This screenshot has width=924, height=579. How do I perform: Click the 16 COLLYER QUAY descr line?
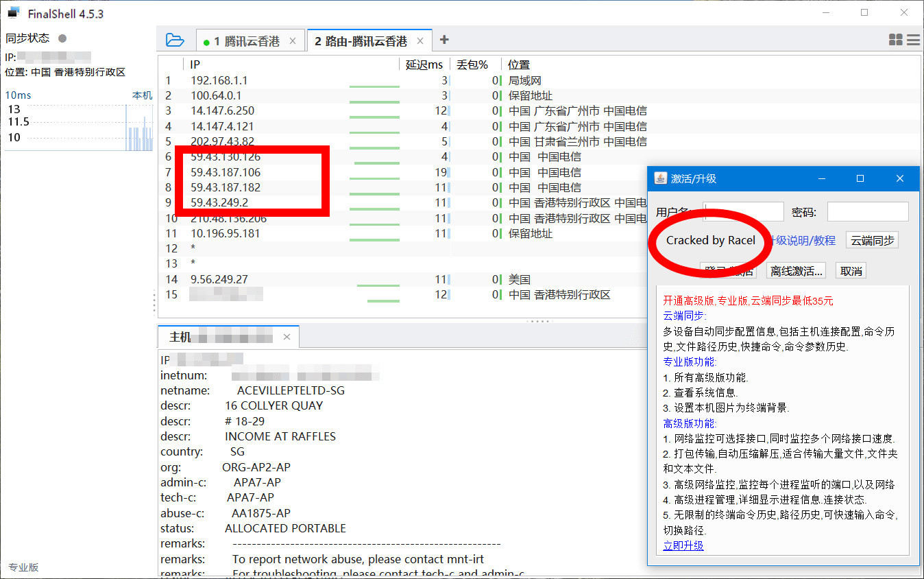[x=273, y=405]
